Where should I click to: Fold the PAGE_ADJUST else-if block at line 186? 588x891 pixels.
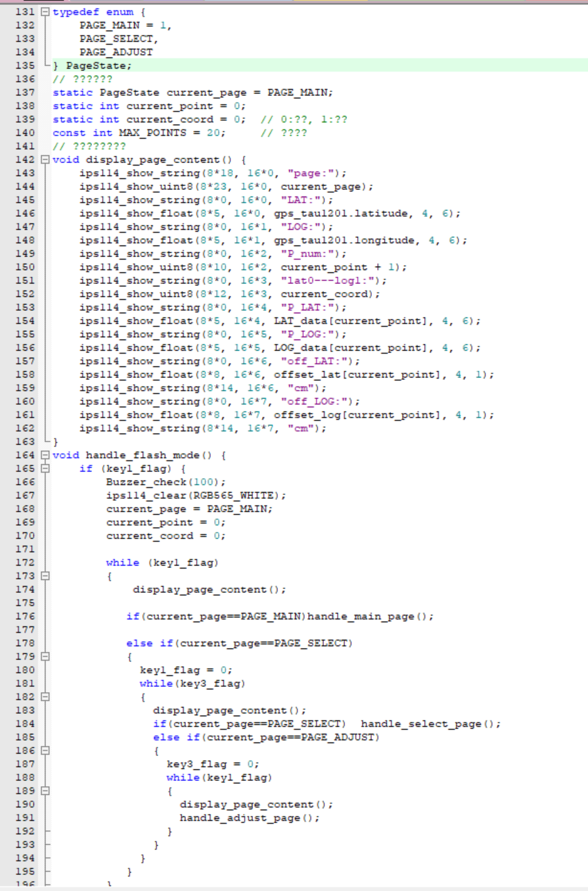click(x=45, y=750)
